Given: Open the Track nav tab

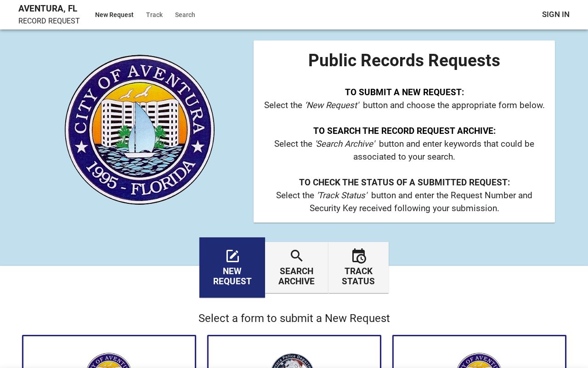Looking at the screenshot, I should 154,15.
